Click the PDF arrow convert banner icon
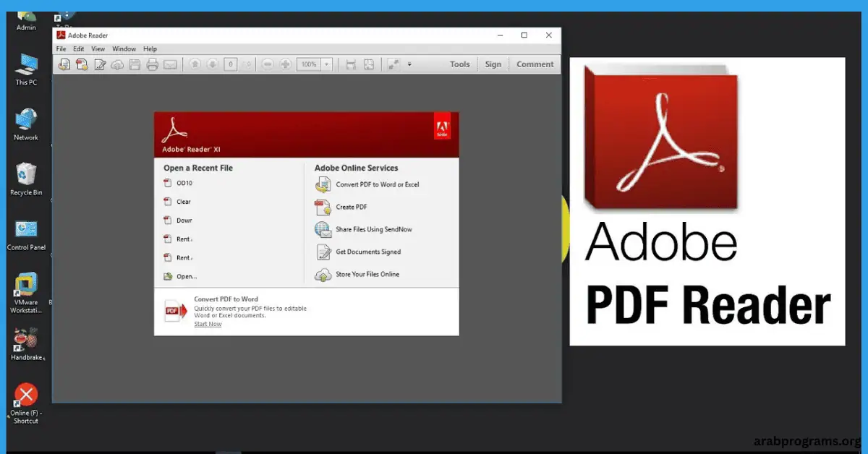This screenshot has width=868, height=454. click(176, 312)
